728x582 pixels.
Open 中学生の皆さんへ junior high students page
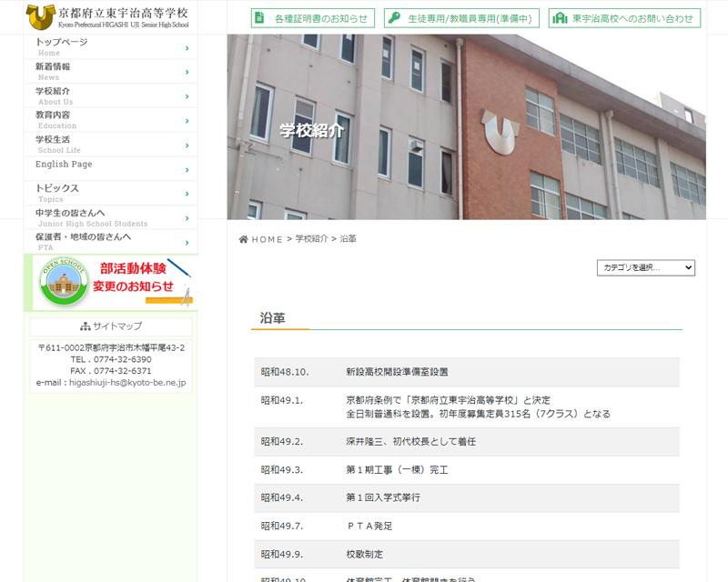pyautogui.click(x=109, y=217)
